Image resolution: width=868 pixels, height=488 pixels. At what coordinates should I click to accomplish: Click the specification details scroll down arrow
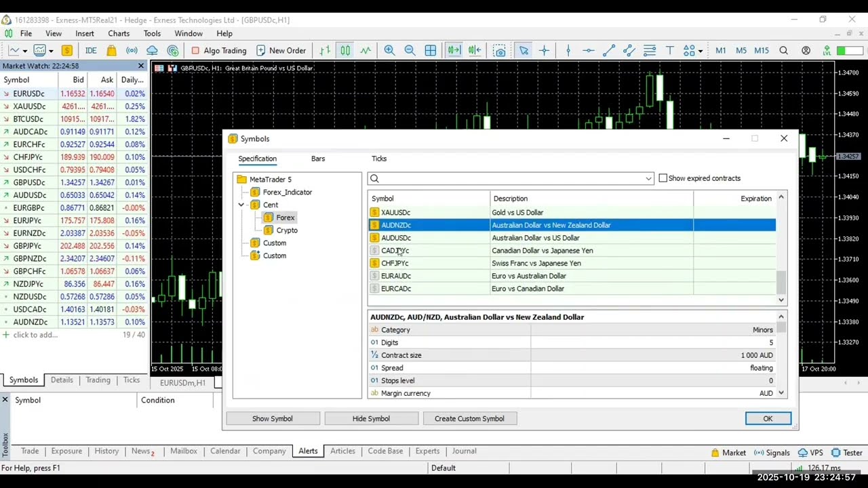(781, 393)
